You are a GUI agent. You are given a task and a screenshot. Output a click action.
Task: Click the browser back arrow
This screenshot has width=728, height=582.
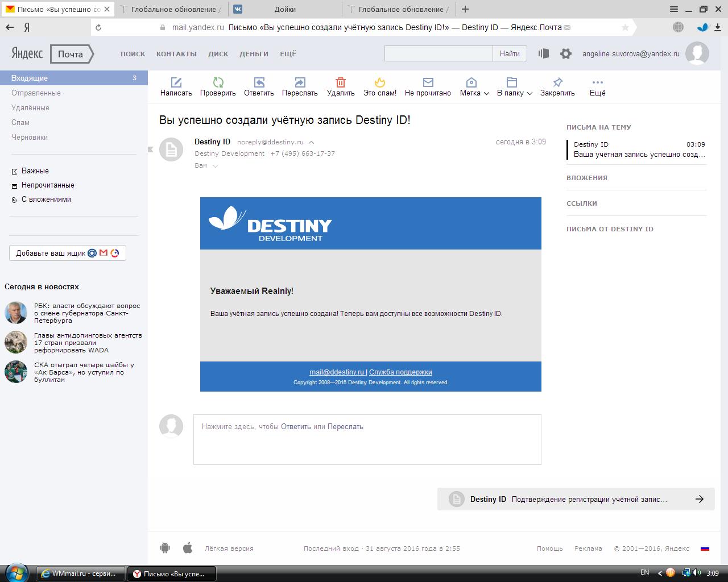10,27
